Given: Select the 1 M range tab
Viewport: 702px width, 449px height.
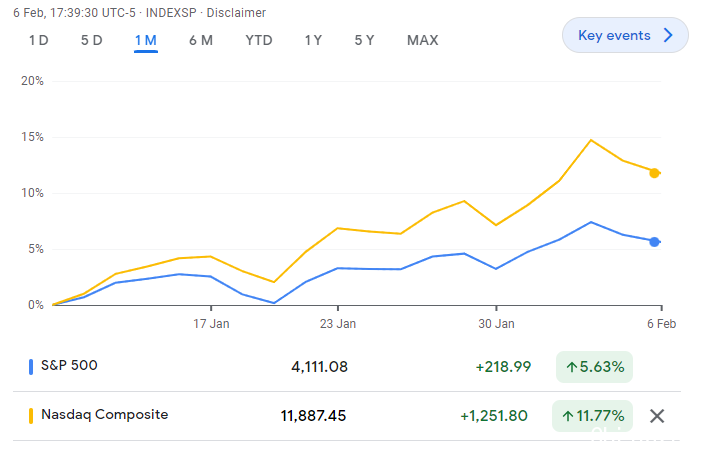Looking at the screenshot, I should (146, 40).
